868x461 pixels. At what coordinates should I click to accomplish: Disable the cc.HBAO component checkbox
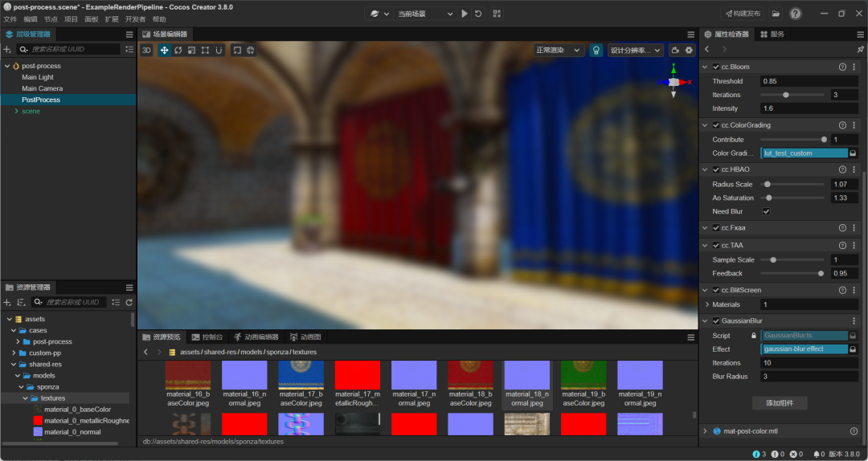(716, 169)
